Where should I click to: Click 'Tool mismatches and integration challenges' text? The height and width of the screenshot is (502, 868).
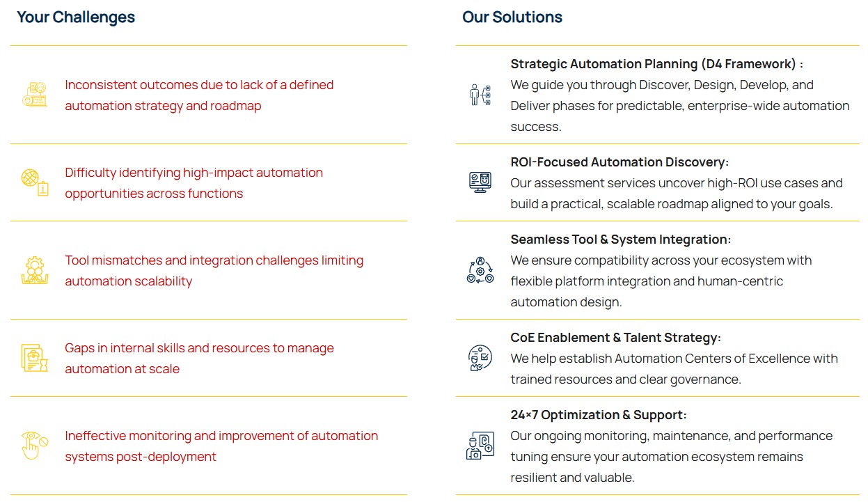(214, 260)
